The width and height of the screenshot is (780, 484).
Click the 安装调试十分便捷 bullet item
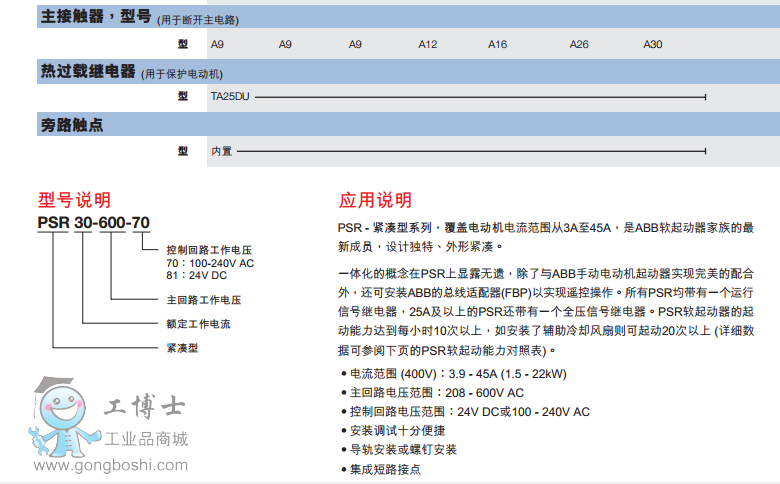[x=397, y=430]
